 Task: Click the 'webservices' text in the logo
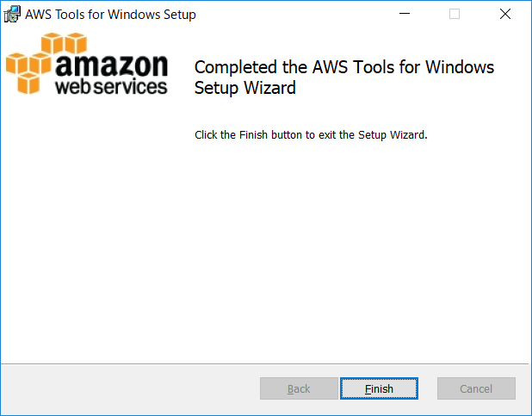point(111,86)
